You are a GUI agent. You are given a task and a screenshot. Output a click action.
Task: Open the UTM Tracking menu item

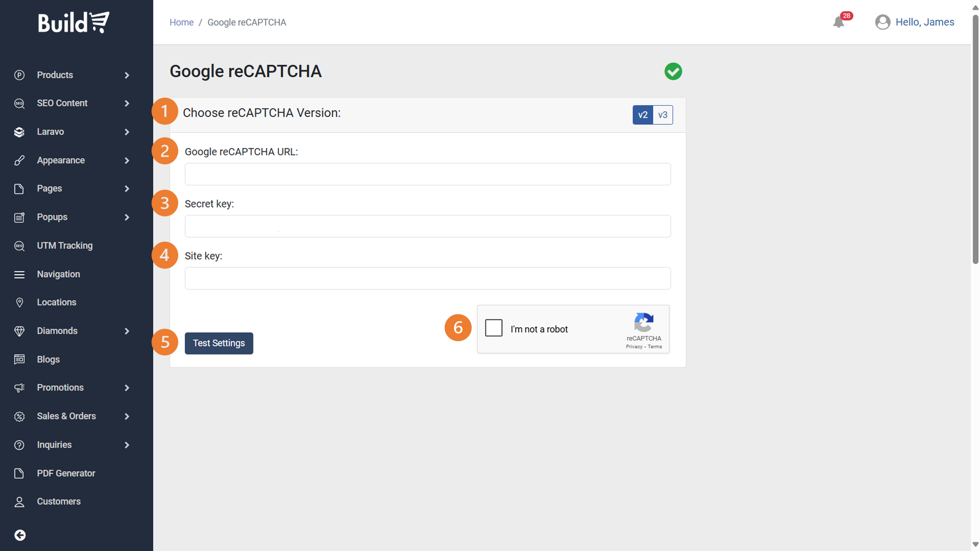(65, 246)
